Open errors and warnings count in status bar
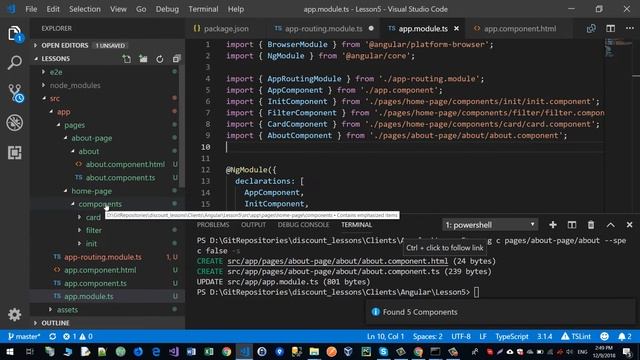This screenshot has height=360, width=640. pyautogui.click(x=78, y=337)
